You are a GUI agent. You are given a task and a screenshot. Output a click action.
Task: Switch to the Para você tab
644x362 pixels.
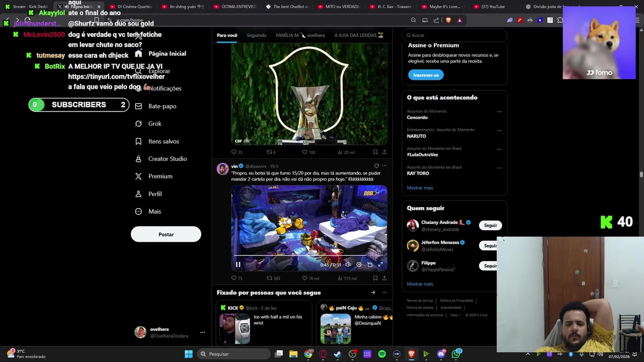pos(227,35)
